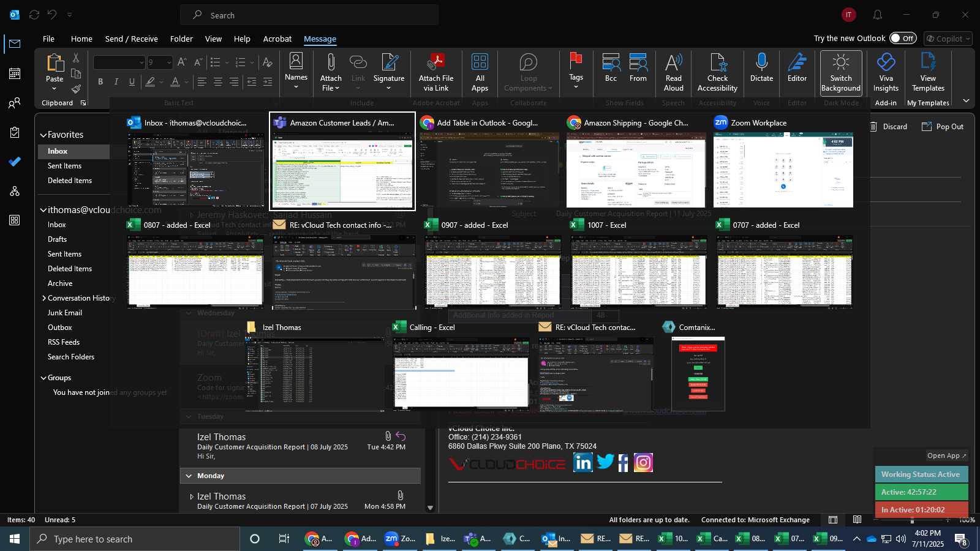Screen dimensions: 980x551
Task: Click the Discard draft button
Action: coord(889,127)
